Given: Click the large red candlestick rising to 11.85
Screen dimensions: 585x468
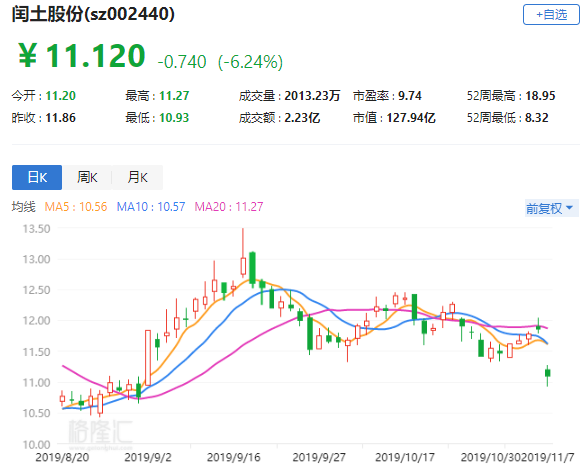Looking at the screenshot, I should coord(148,358).
